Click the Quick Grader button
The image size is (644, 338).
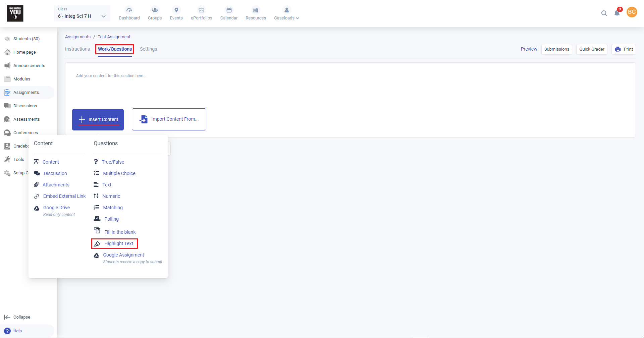pos(592,49)
